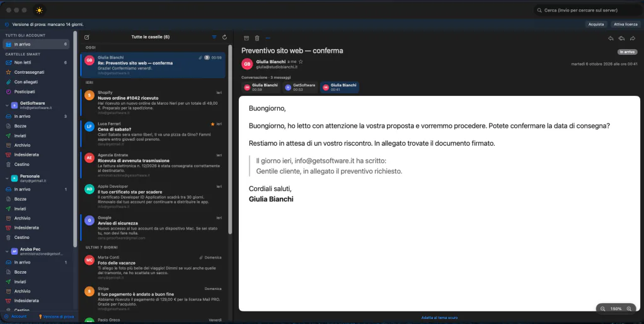The height and width of the screenshot is (324, 644).
Task: Open Archivio folder under Aruba Pec
Action: point(36,291)
